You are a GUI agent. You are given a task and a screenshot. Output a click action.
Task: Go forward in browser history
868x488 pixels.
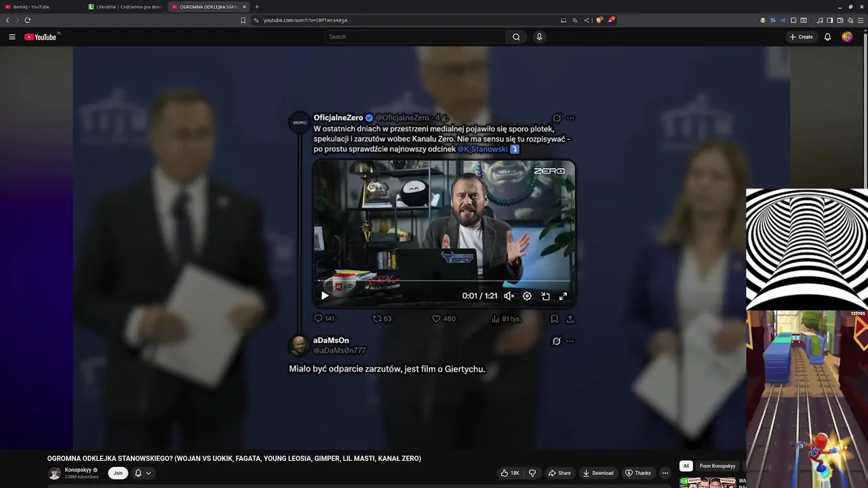click(x=17, y=20)
